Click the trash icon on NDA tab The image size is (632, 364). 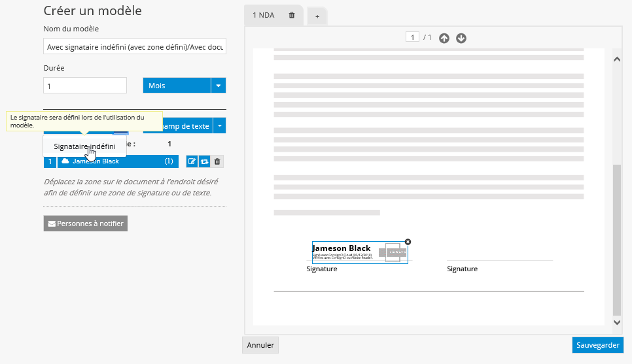(292, 15)
